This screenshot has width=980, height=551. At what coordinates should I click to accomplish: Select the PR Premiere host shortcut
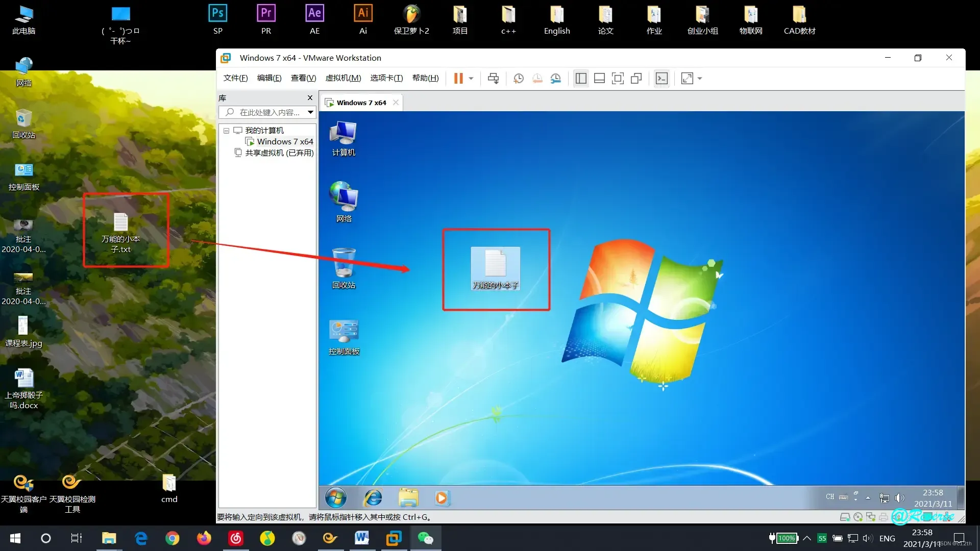pyautogui.click(x=266, y=19)
